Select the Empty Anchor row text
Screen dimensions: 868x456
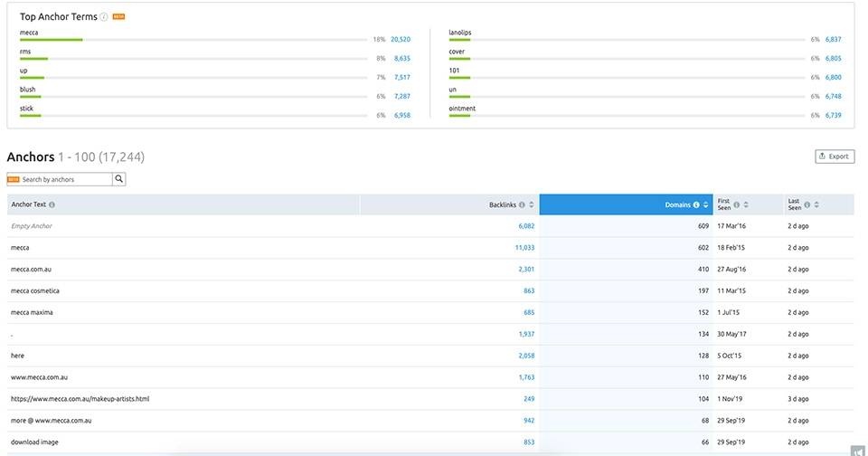(x=32, y=226)
